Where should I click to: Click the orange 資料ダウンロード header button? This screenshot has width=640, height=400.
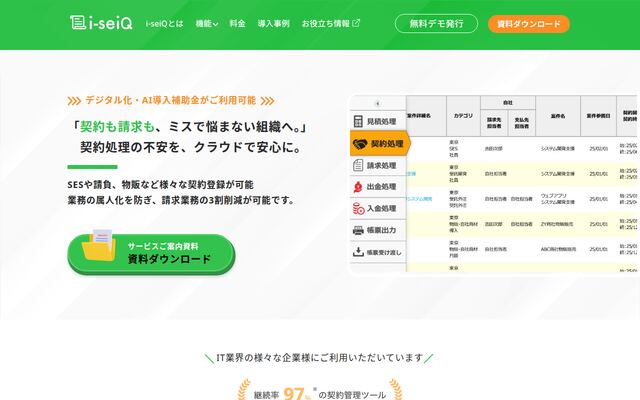529,24
